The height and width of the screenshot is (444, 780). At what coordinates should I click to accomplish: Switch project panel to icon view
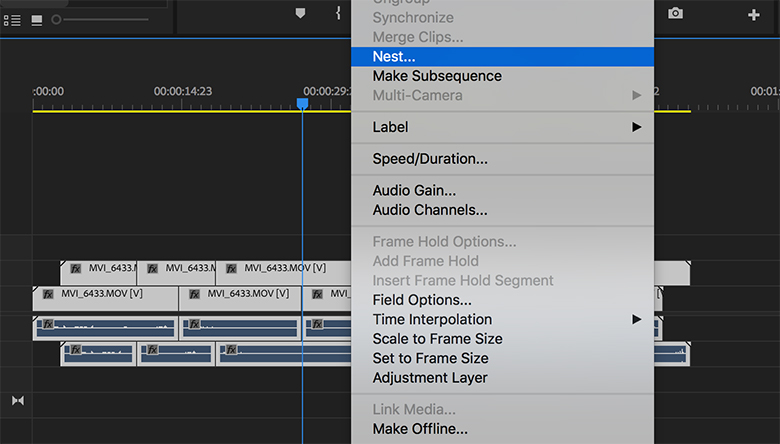[37, 20]
